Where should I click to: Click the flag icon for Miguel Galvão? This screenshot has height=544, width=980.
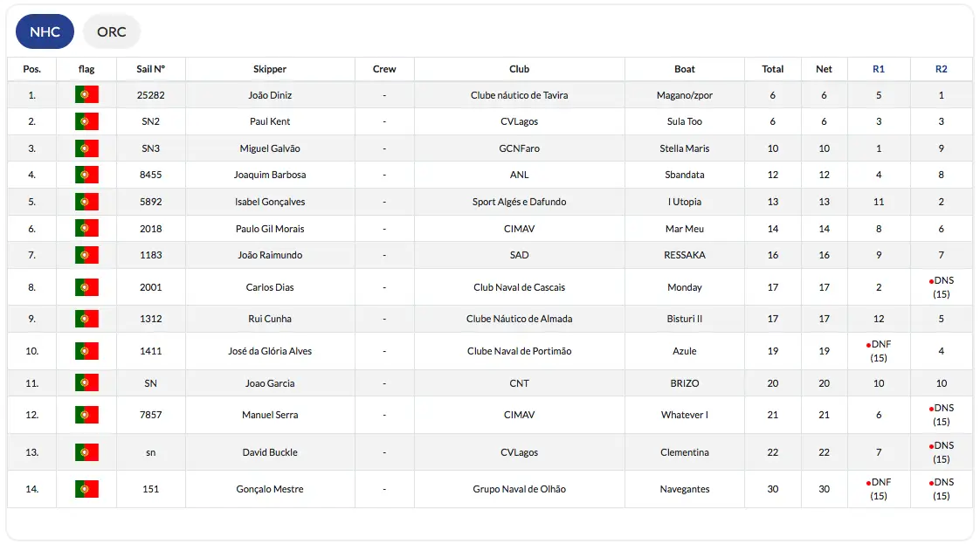coord(86,148)
